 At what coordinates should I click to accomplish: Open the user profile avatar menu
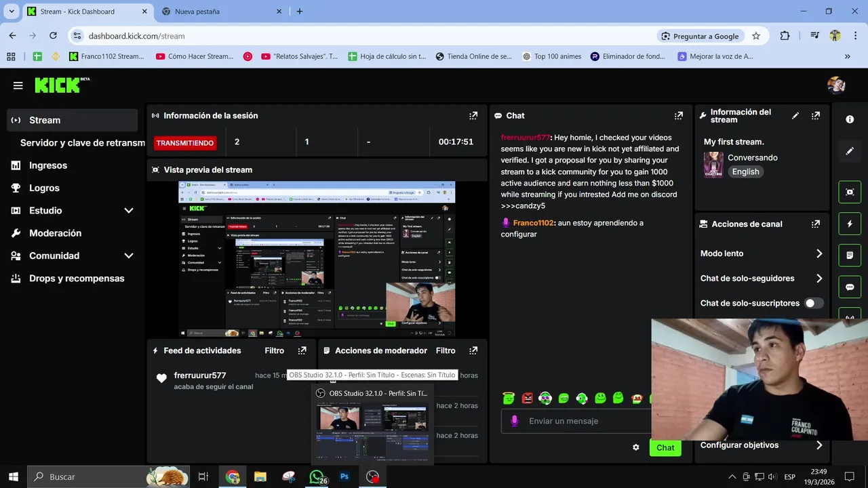(836, 85)
